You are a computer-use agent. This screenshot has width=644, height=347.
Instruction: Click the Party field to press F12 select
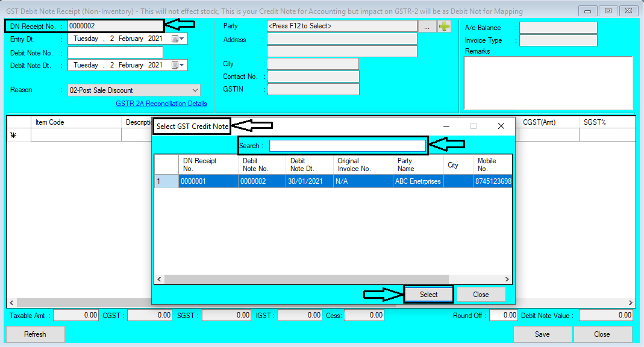pos(340,26)
